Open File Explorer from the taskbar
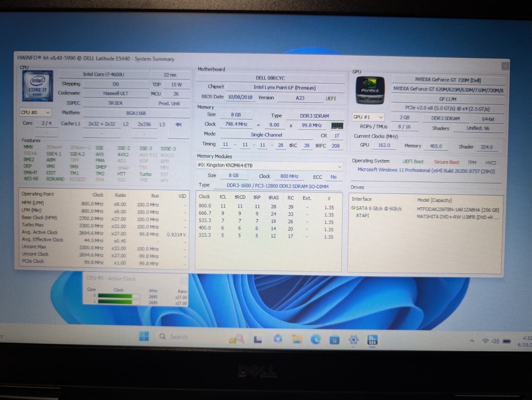The height and width of the screenshot is (400, 532). pos(297,339)
